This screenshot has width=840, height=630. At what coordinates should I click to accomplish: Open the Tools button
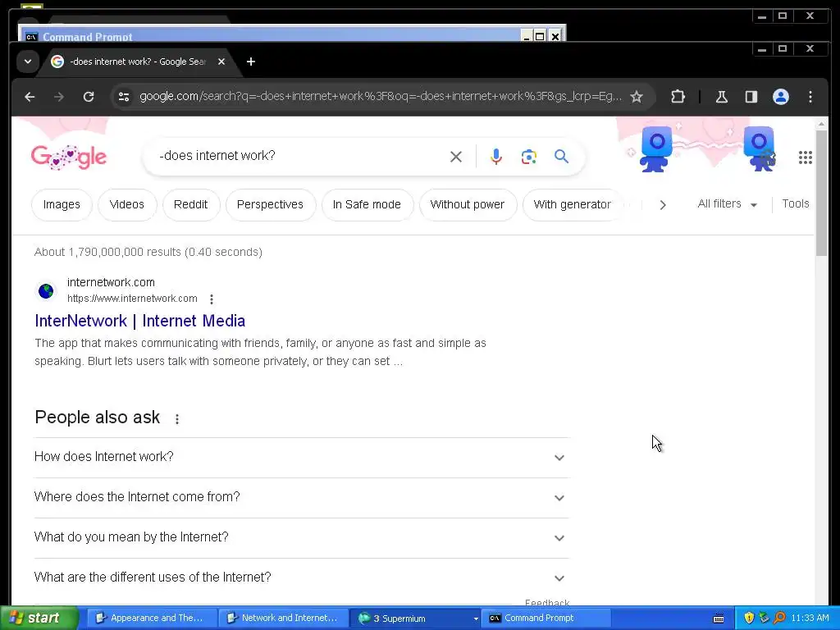796,203
